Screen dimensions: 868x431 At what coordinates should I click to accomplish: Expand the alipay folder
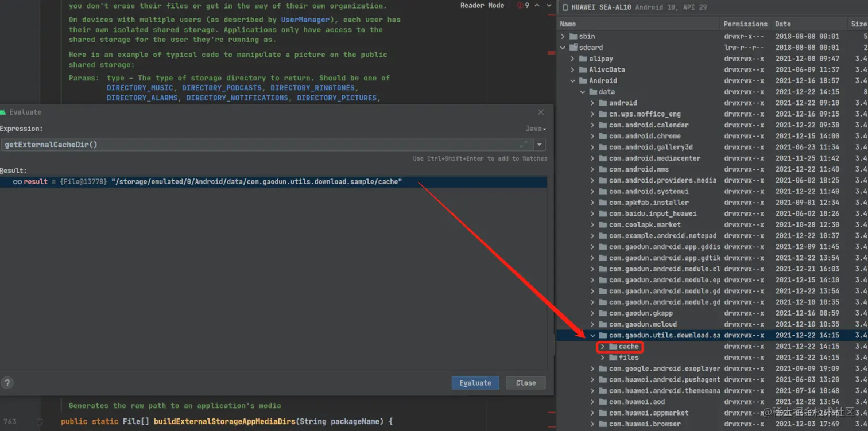point(573,59)
